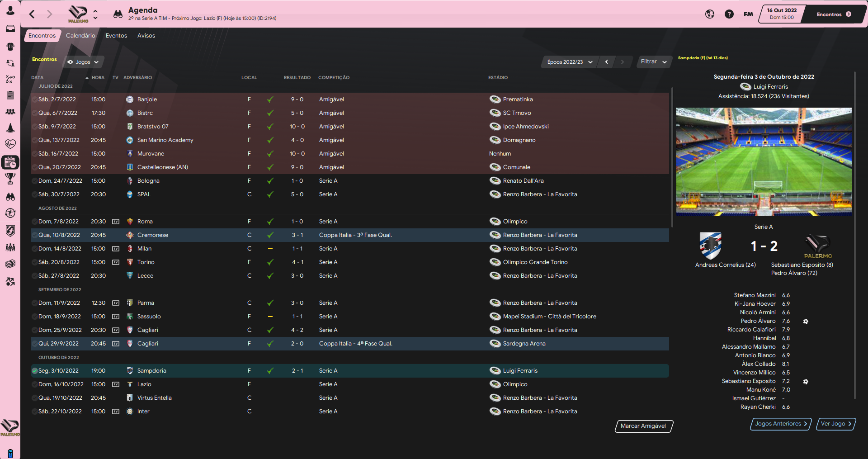
Task: Toggle the circle marker for Inter match
Action: pyautogui.click(x=34, y=412)
